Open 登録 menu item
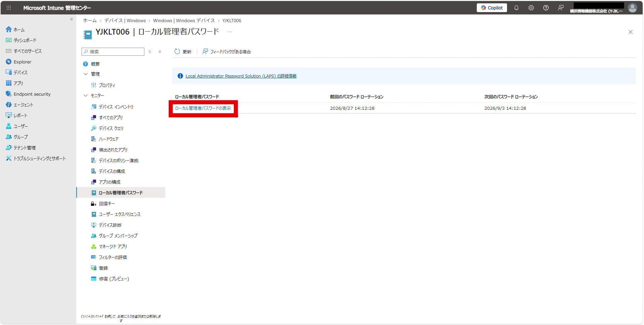This screenshot has width=644, height=325. pyautogui.click(x=103, y=268)
